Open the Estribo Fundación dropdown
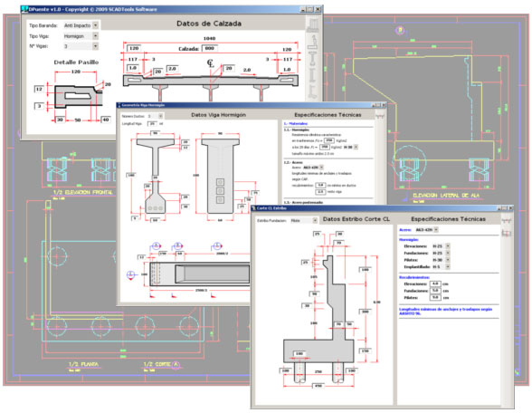 pos(315,220)
